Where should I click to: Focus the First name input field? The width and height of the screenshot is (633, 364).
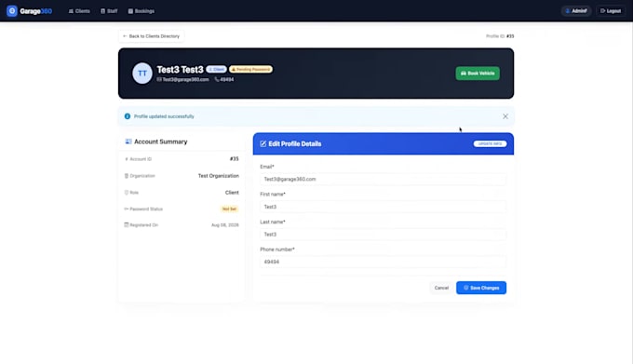[x=383, y=207]
